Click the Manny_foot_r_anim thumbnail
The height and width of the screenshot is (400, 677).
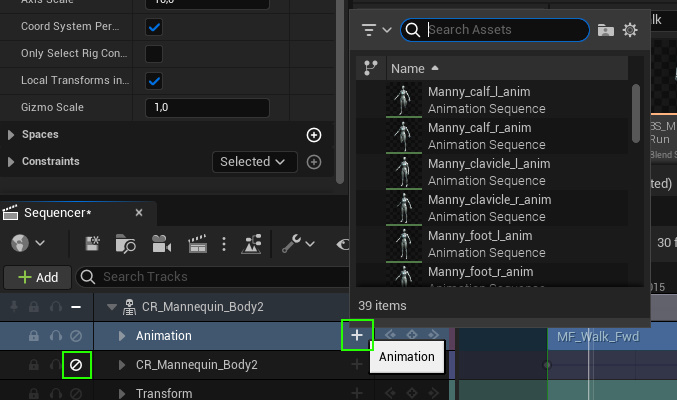pos(404,274)
